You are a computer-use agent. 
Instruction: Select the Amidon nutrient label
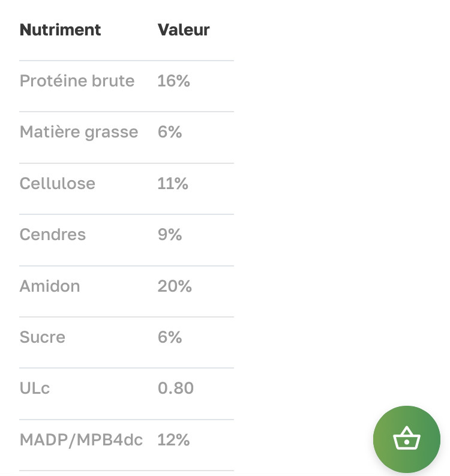pyautogui.click(x=50, y=286)
